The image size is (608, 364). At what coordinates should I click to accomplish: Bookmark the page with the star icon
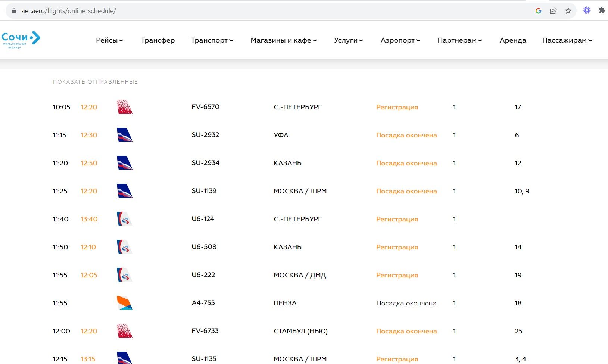coord(568,11)
